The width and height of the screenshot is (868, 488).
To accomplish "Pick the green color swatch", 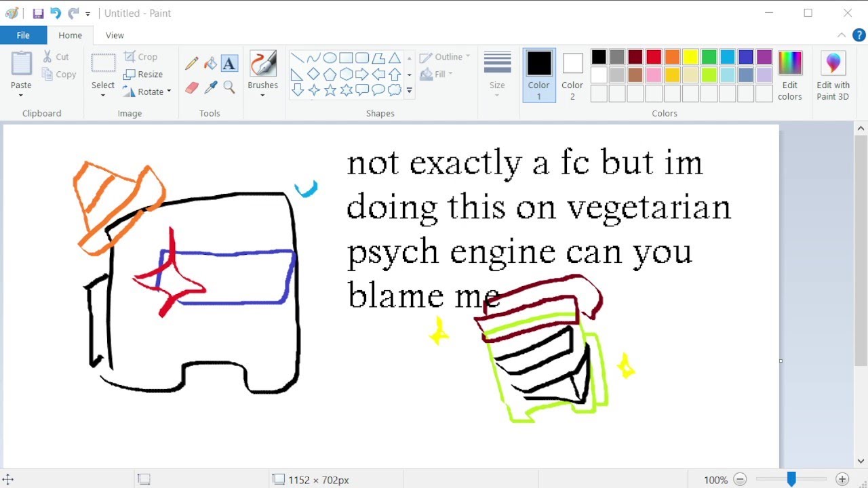I will pyautogui.click(x=709, y=57).
